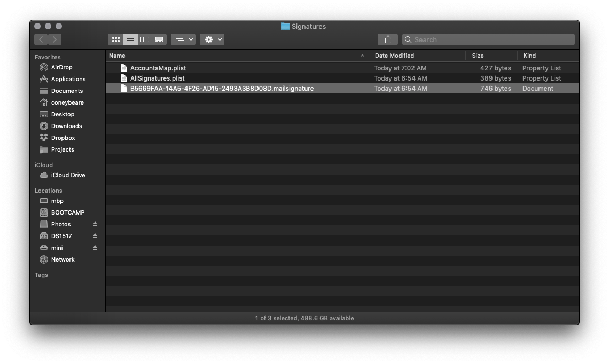Go forward to next folder

54,39
